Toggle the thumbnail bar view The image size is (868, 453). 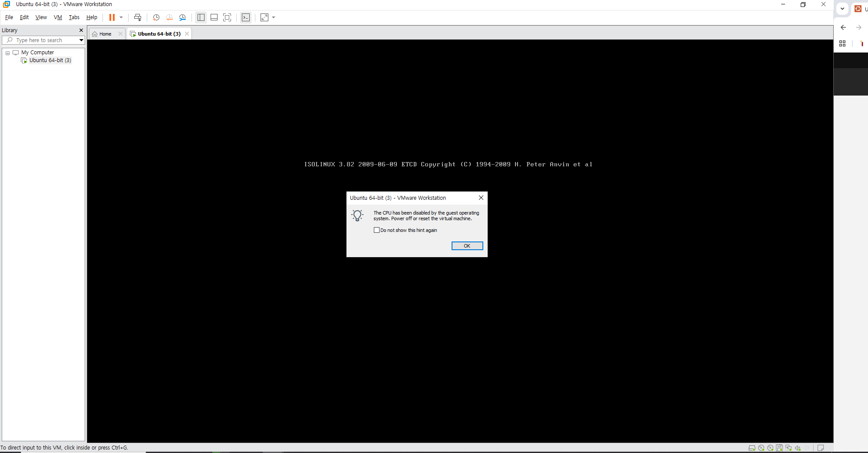[214, 17]
